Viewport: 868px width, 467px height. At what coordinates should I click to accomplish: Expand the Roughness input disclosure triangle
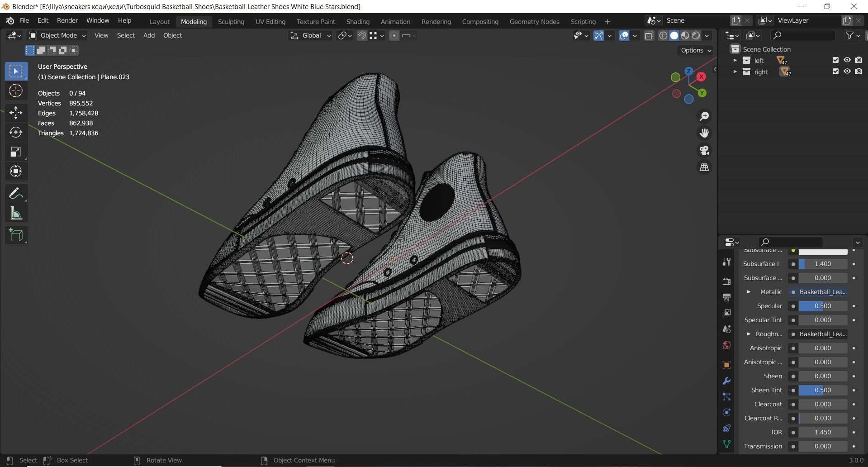[x=749, y=334]
